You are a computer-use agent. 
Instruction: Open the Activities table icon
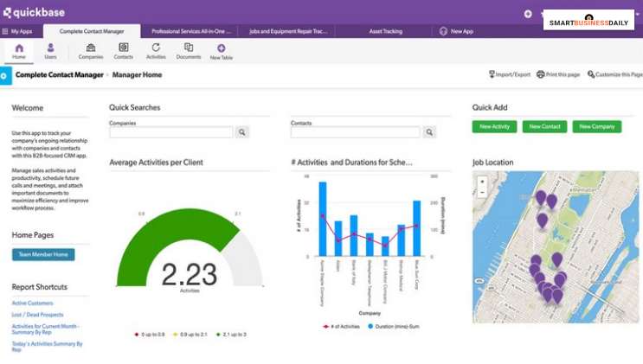pos(156,52)
